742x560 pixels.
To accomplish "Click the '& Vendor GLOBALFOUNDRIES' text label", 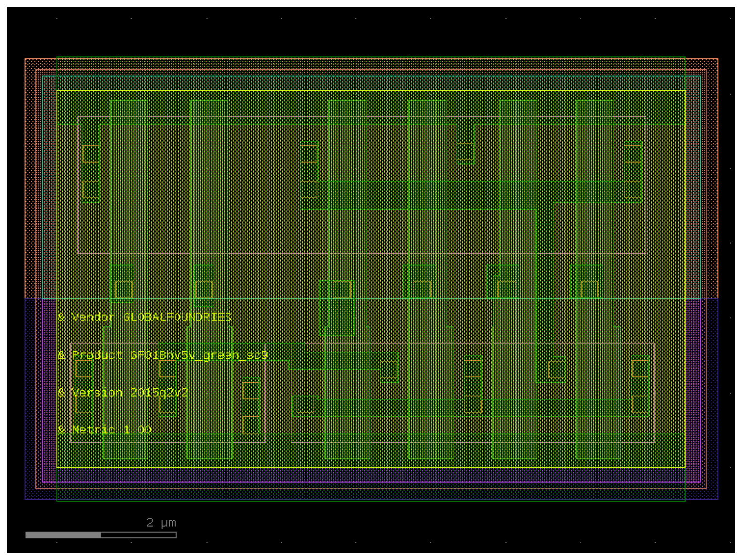I will pos(145,317).
